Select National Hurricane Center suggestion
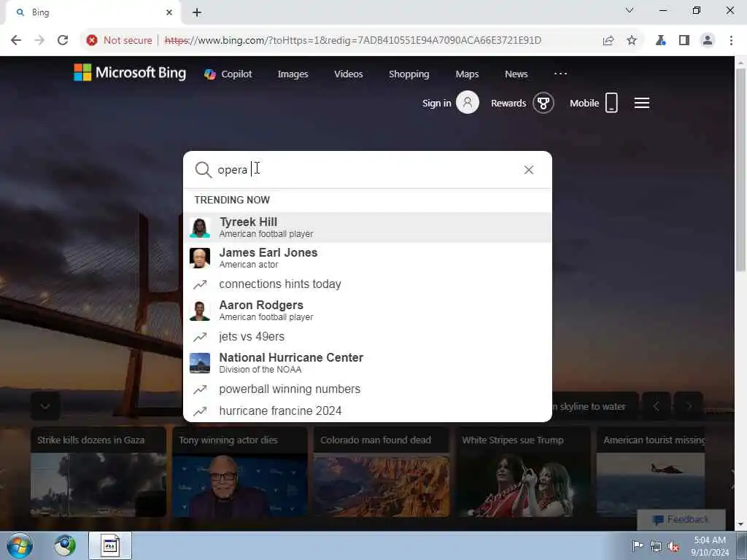 [x=368, y=363]
